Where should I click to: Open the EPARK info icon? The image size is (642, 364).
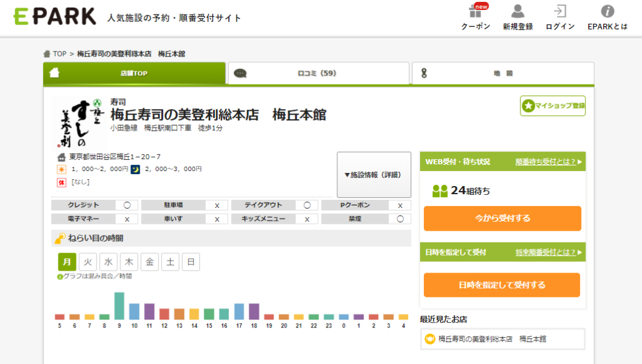click(607, 11)
